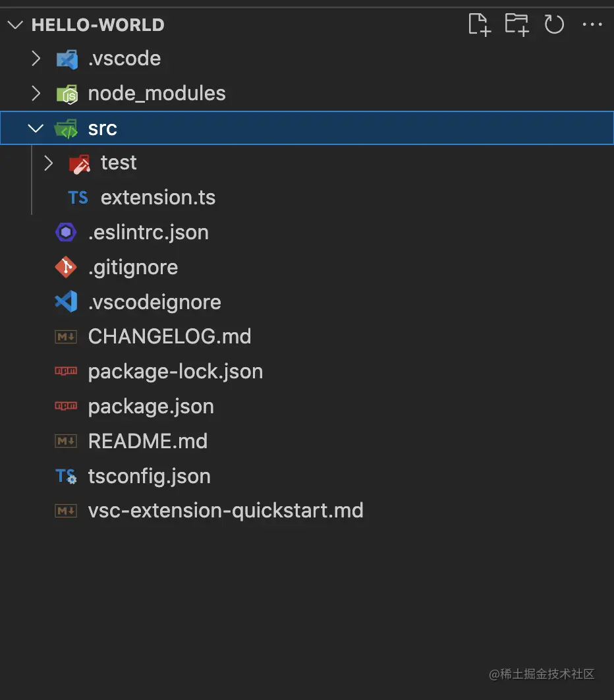Click the New File icon

[x=479, y=25]
